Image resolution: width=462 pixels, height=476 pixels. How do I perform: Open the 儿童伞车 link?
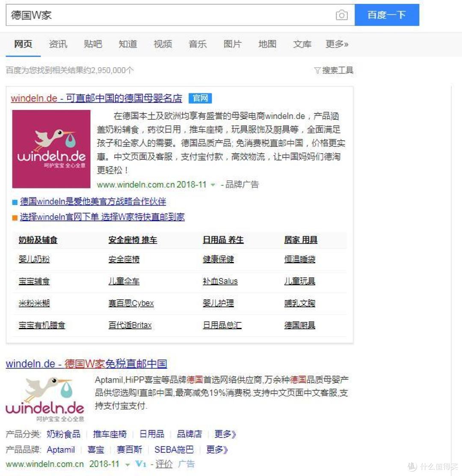point(124,281)
